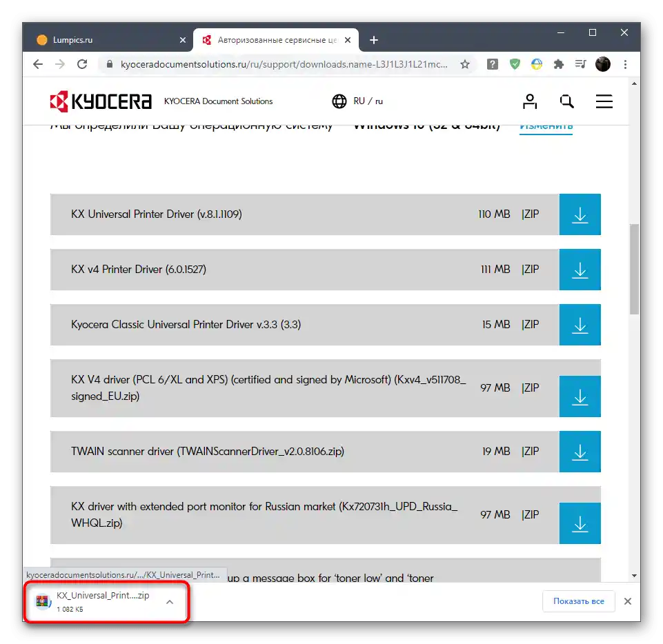Open the blue-yellow globe extension icon

(x=537, y=64)
